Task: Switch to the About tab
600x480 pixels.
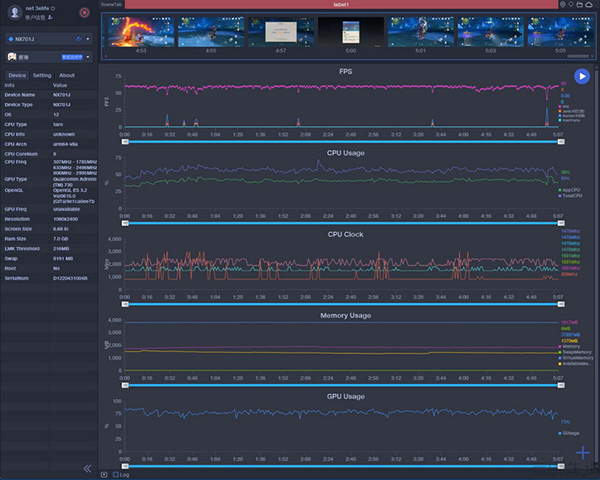Action: (x=66, y=75)
